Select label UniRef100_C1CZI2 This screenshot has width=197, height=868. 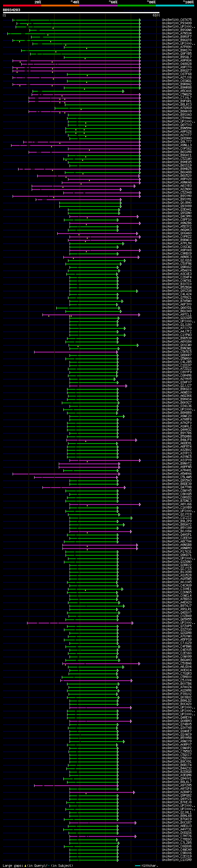pyautogui.click(x=177, y=518)
